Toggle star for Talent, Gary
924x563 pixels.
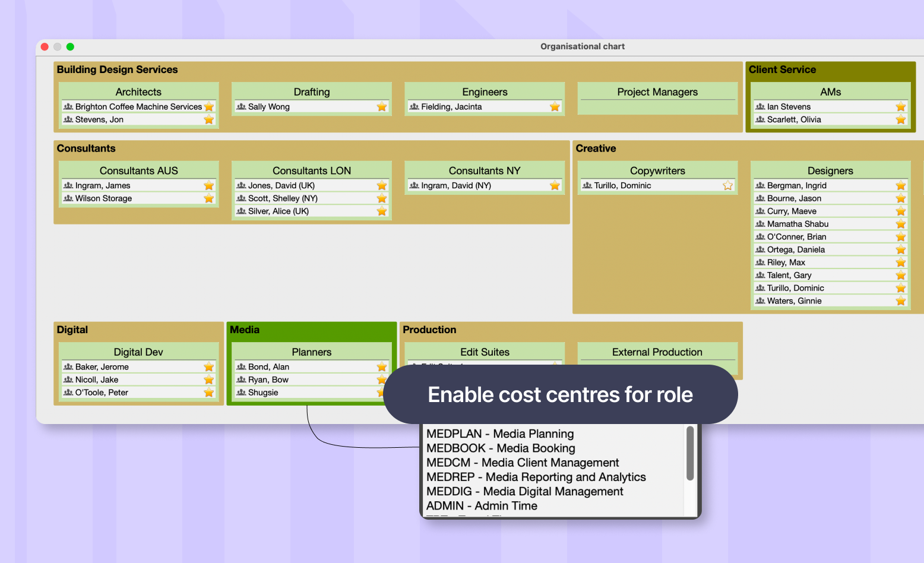pyautogui.click(x=901, y=276)
